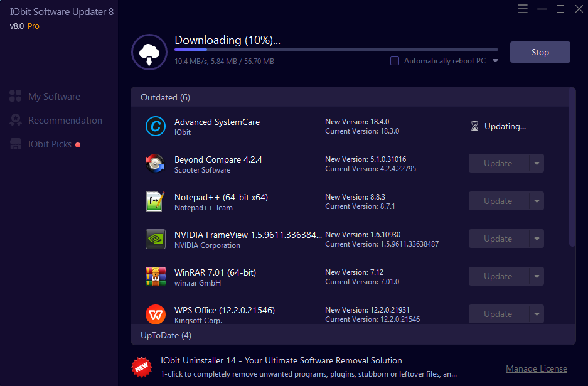Click the download progress bar
Screen dimensions: 588x386
336,50
